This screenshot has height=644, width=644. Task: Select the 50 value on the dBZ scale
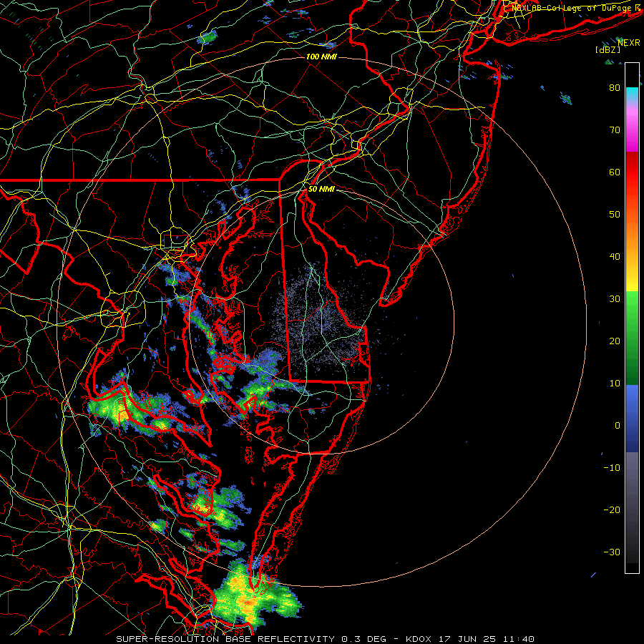(x=615, y=215)
